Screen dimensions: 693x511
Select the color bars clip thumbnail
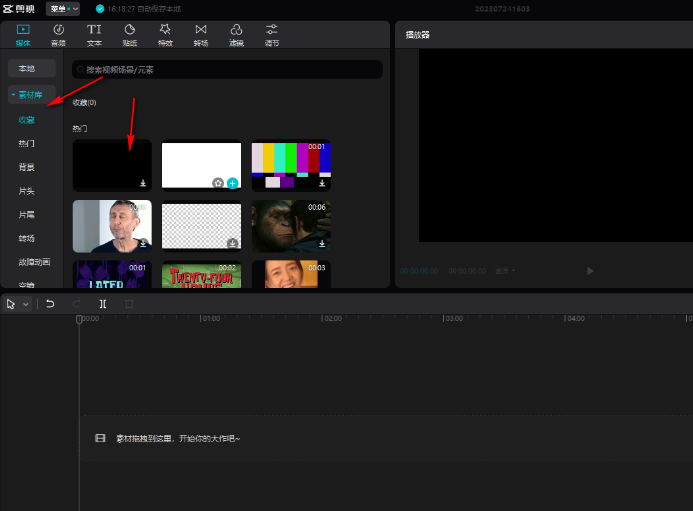tap(291, 165)
